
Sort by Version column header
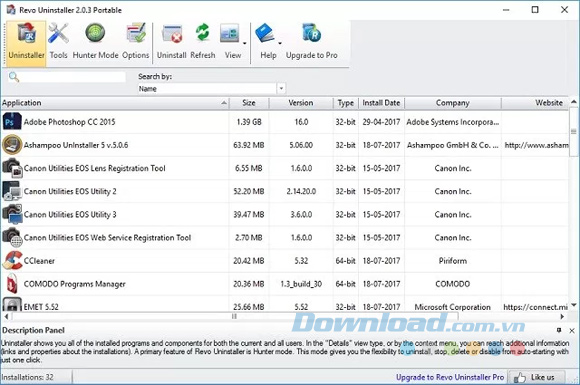point(301,103)
